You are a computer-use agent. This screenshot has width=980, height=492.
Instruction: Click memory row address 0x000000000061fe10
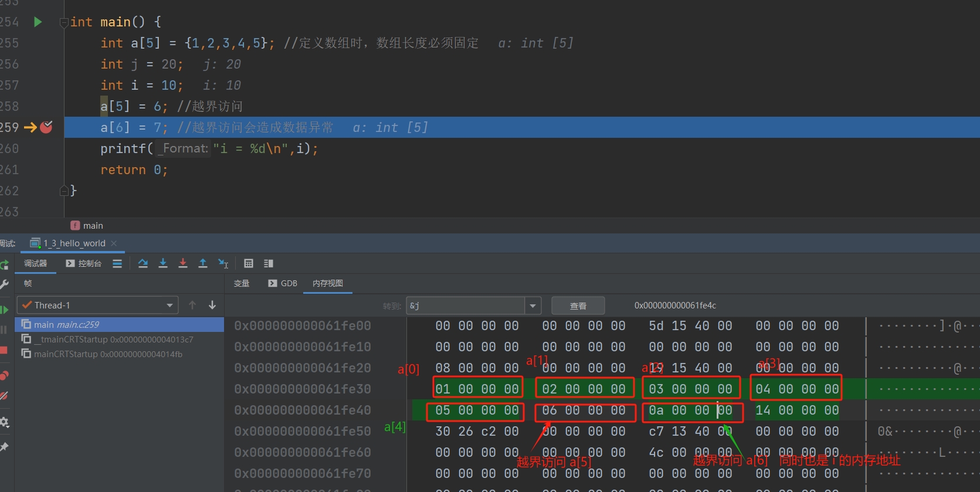pyautogui.click(x=303, y=347)
